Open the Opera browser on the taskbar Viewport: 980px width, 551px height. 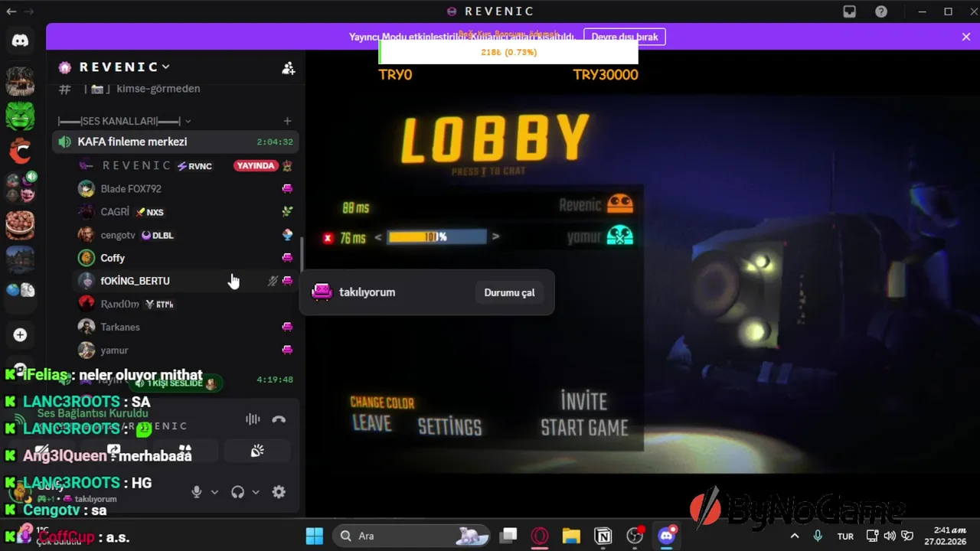pyautogui.click(x=540, y=536)
